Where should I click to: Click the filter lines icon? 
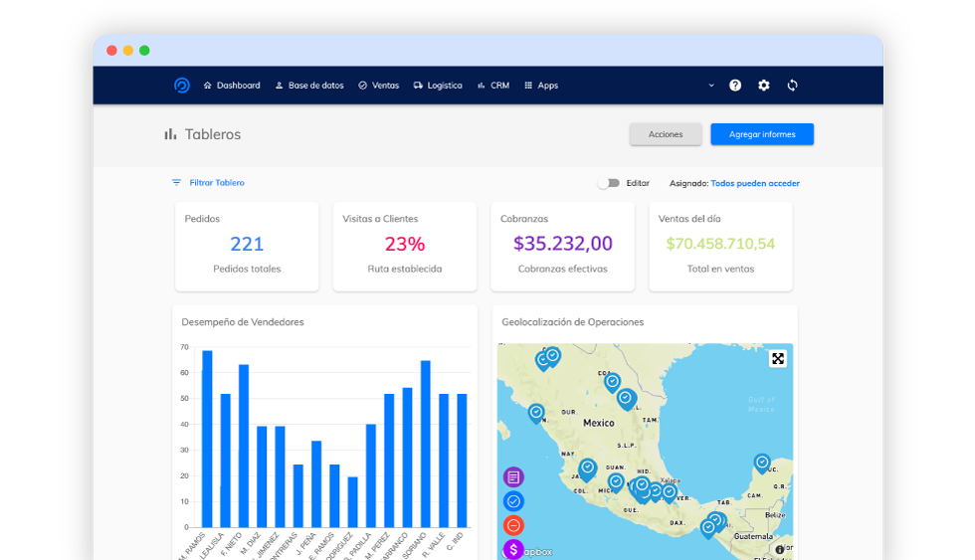pos(177,183)
